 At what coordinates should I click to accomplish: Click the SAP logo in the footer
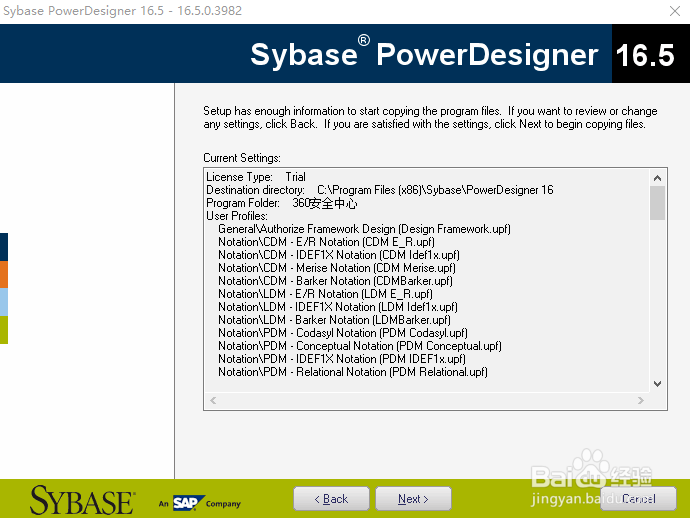188,503
